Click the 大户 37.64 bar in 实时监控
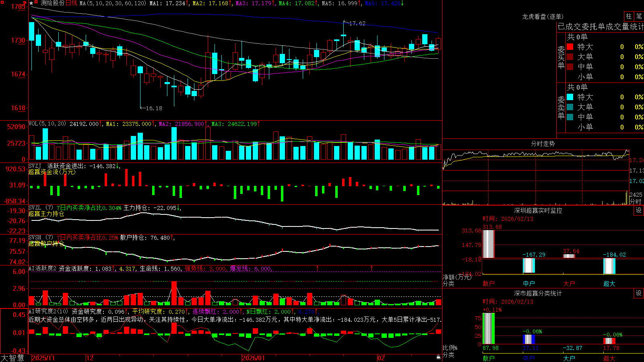 (x=569, y=256)
